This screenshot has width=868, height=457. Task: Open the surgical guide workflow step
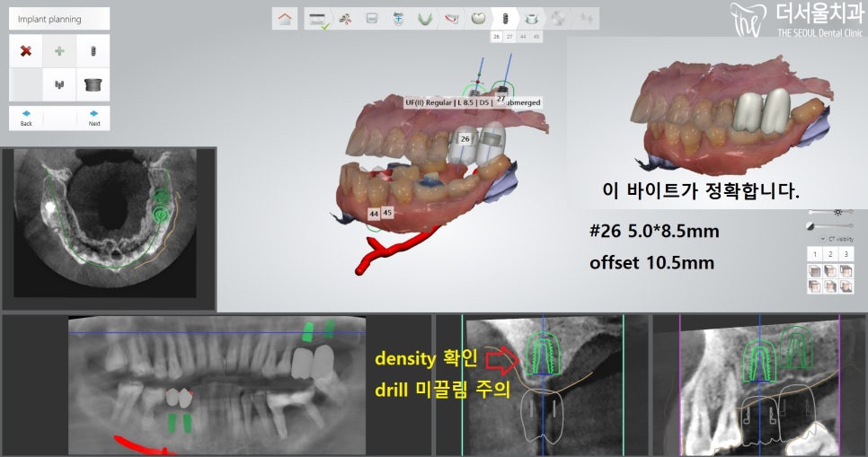(532, 18)
